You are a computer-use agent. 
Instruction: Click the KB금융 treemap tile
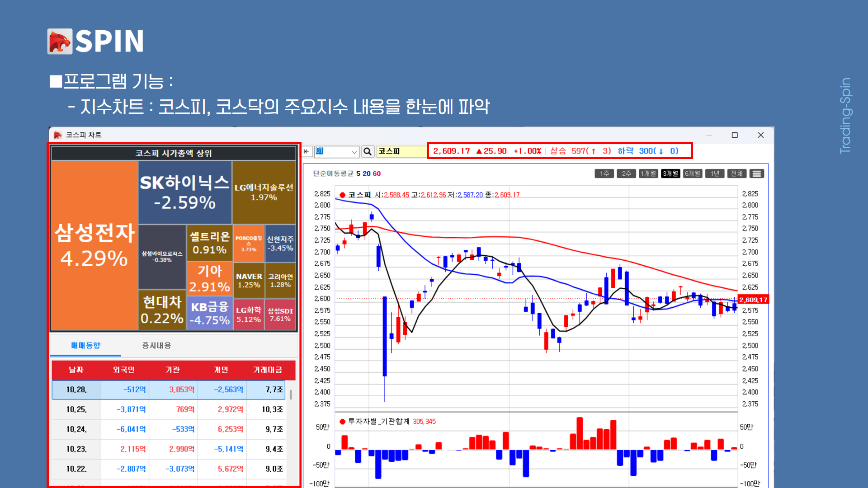point(209,313)
